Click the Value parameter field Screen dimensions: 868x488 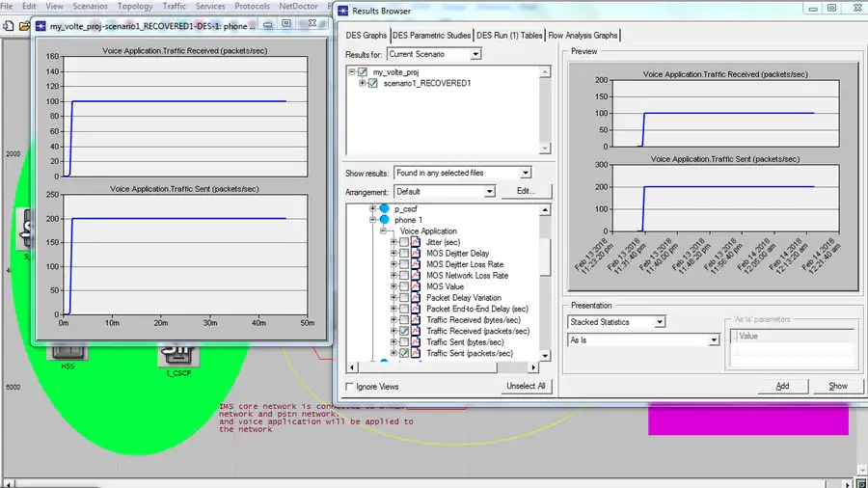[793, 350]
